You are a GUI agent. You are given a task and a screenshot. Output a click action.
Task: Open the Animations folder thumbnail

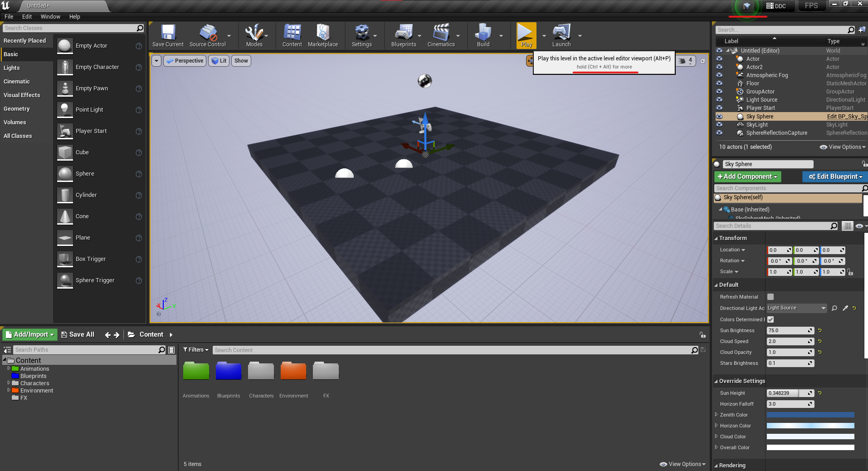click(x=196, y=371)
